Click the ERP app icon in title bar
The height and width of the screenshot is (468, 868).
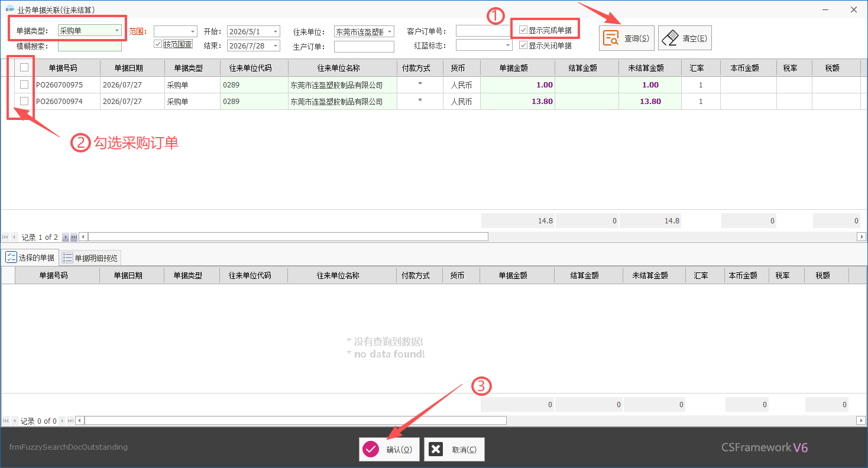pyautogui.click(x=9, y=9)
